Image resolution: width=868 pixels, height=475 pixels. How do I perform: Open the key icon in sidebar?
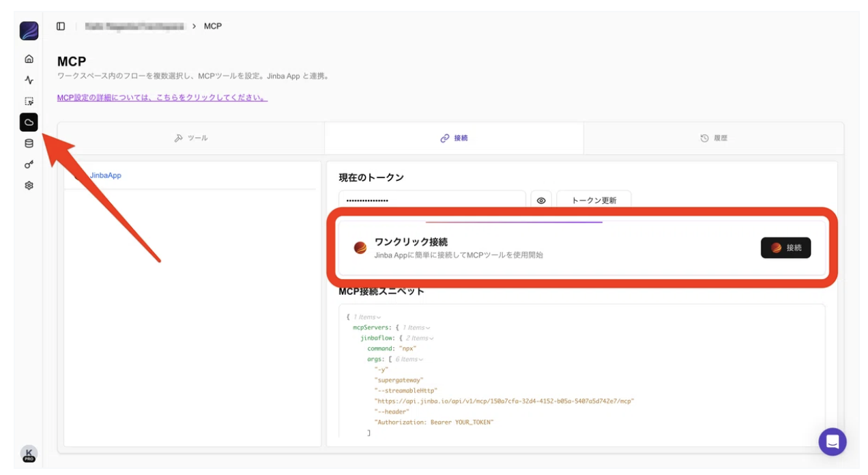pos(29,164)
